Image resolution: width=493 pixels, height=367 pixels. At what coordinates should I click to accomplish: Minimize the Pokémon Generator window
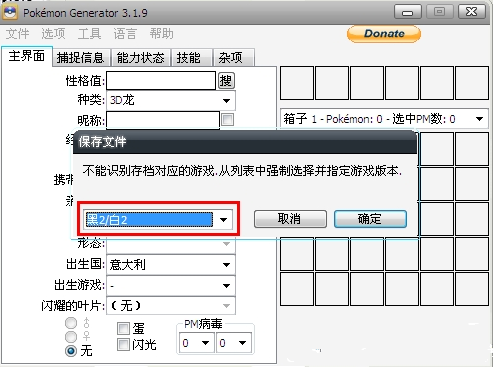click(407, 12)
